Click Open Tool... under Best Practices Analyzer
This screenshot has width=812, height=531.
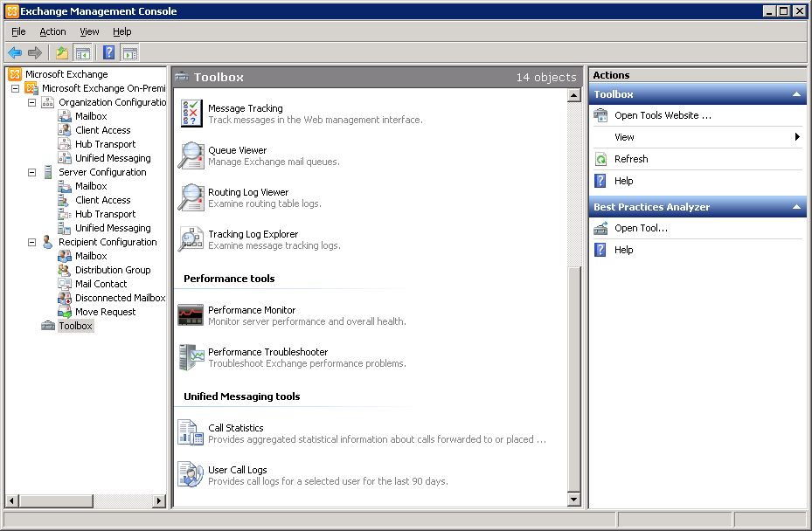641,228
